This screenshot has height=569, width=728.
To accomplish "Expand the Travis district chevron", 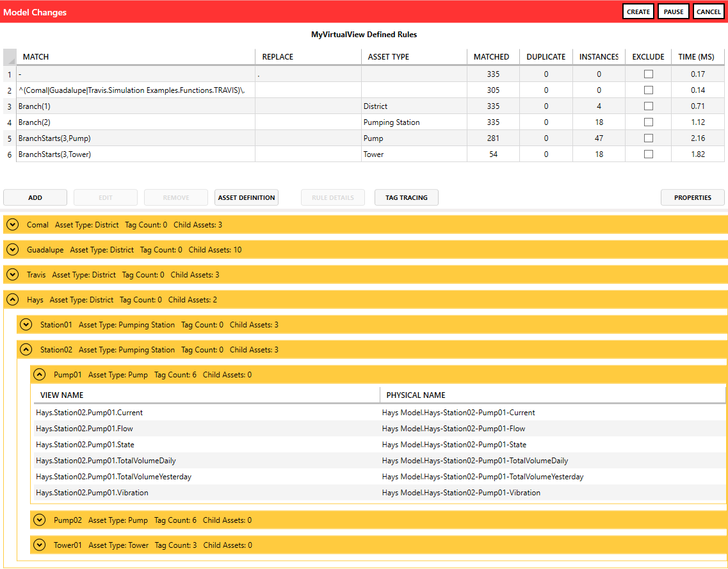I will (13, 275).
